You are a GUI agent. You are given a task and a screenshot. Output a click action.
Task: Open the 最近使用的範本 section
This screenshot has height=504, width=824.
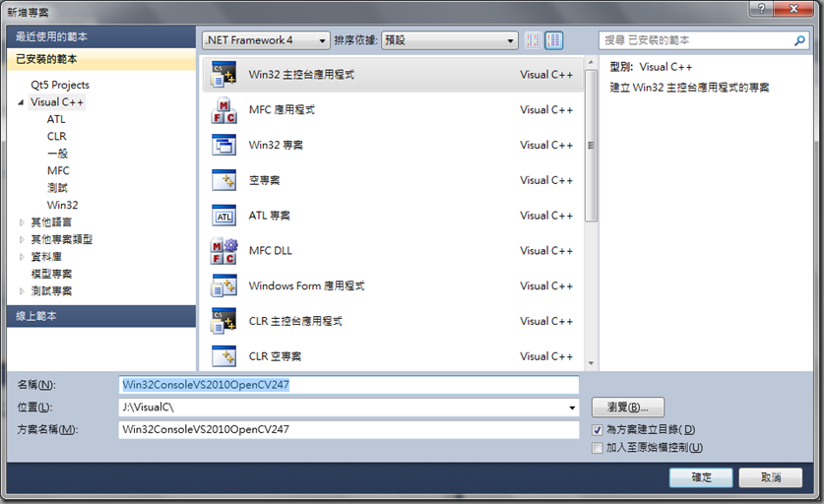click(x=100, y=36)
